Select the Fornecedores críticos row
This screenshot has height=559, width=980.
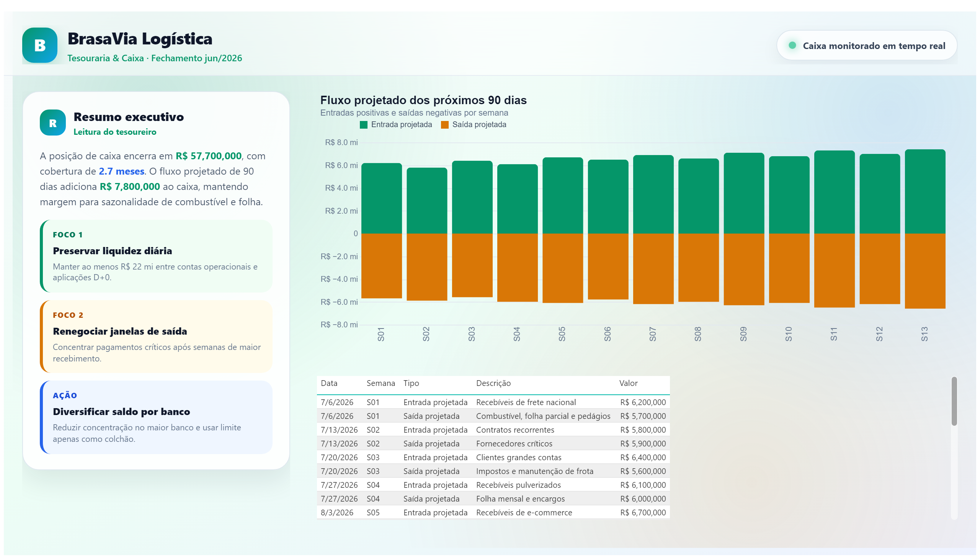pyautogui.click(x=493, y=443)
